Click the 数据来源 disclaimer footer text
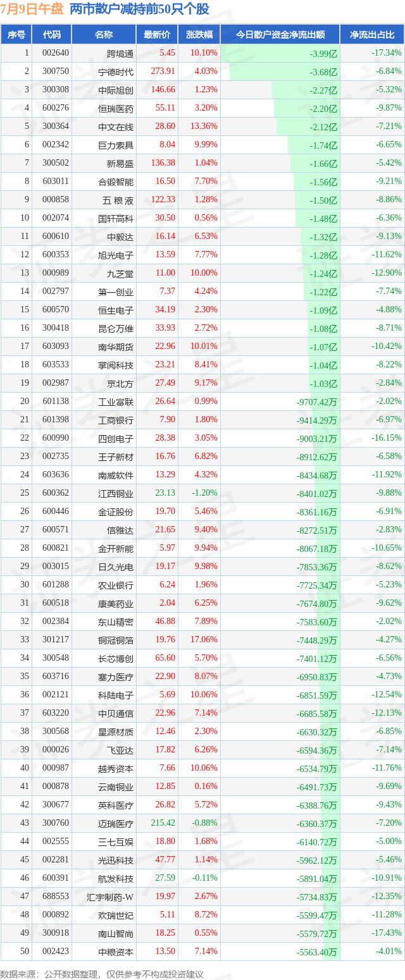Screen dimensions: 405x980 coord(102,974)
